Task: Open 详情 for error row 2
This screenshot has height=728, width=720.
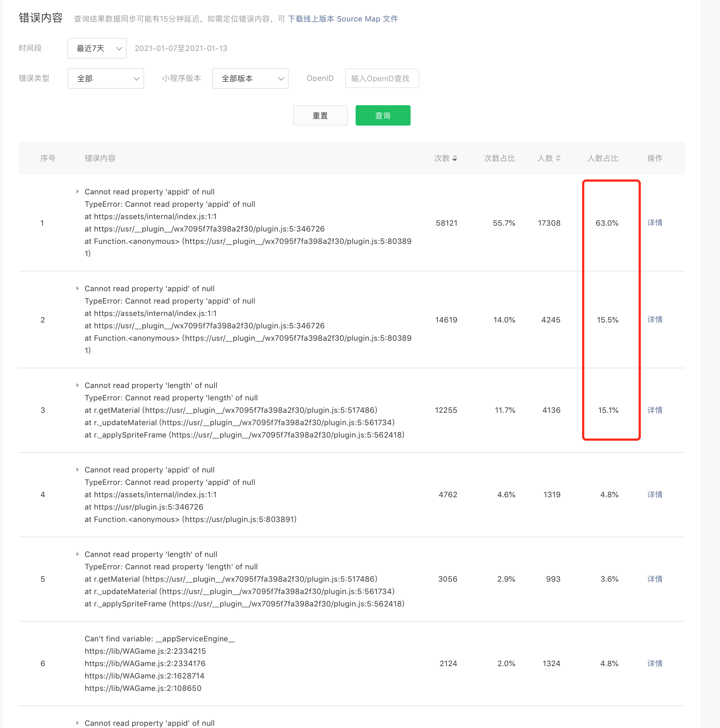Action: [x=654, y=320]
